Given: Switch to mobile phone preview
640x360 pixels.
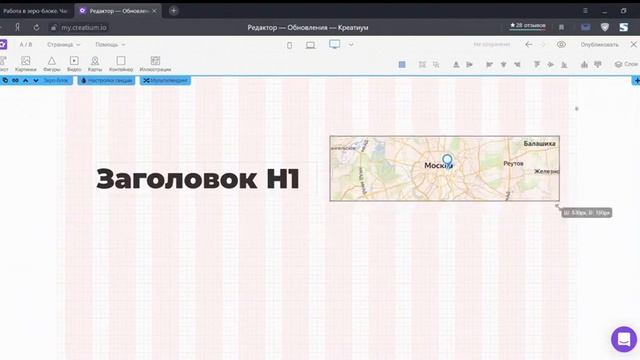Looking at the screenshot, I should pyautogui.click(x=289, y=45).
